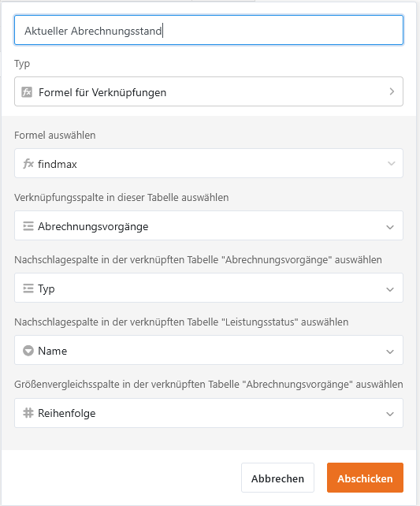Click the link-column icon next to Typ
Viewport: 420px width, 506px height.
click(x=28, y=288)
